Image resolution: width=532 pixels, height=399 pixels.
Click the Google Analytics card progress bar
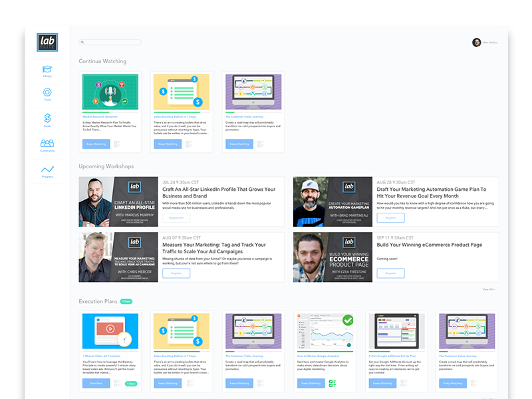(x=325, y=351)
